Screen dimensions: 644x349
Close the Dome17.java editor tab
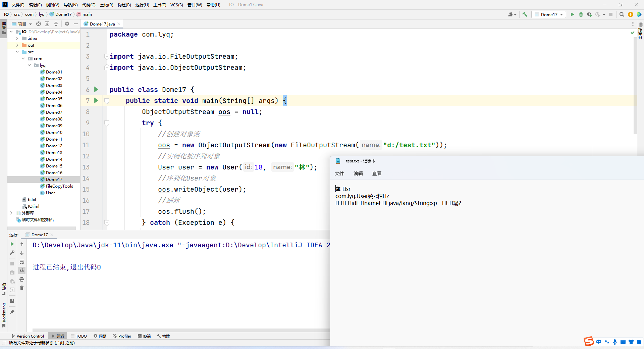coord(119,24)
